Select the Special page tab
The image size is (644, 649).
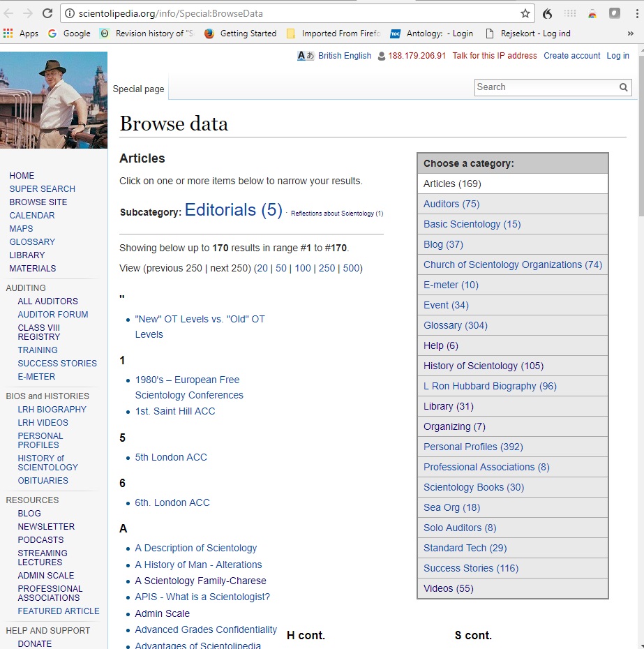point(138,89)
